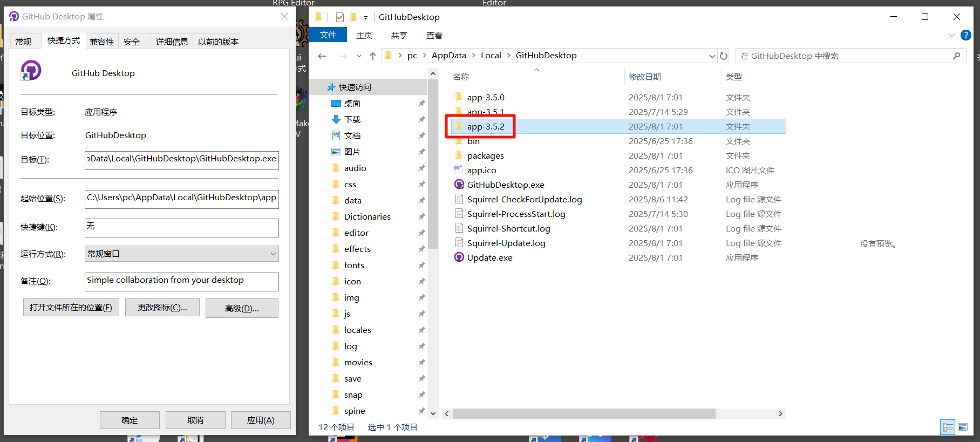Switch to the 以前的版本 tab

[218, 42]
